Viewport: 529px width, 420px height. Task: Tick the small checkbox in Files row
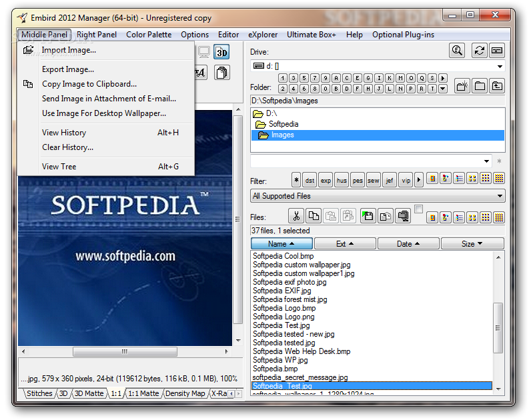pos(418,209)
